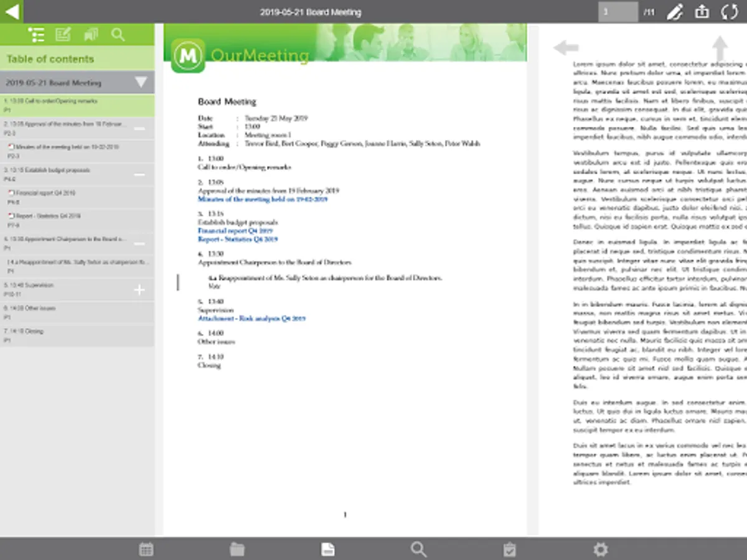The height and width of the screenshot is (560, 747).
Task: Open the Report - Statistics Q4 2019 link
Action: pyautogui.click(x=238, y=239)
